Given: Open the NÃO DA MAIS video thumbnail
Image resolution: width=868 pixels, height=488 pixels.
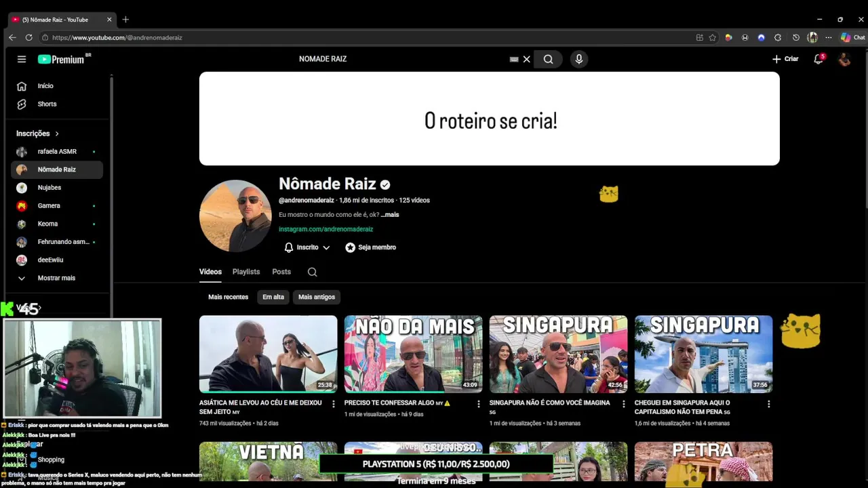Looking at the screenshot, I should click(413, 354).
